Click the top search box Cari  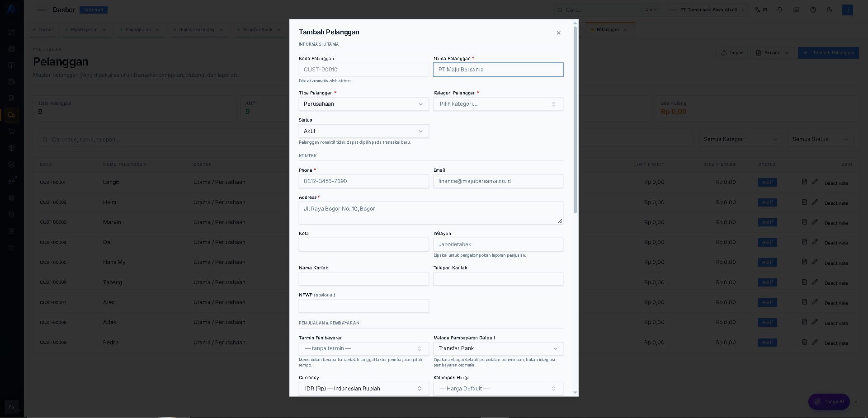click(x=608, y=10)
